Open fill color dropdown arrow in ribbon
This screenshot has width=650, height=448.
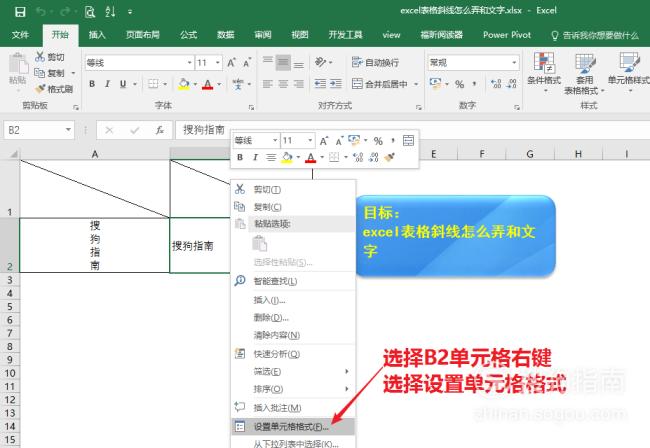[195, 85]
